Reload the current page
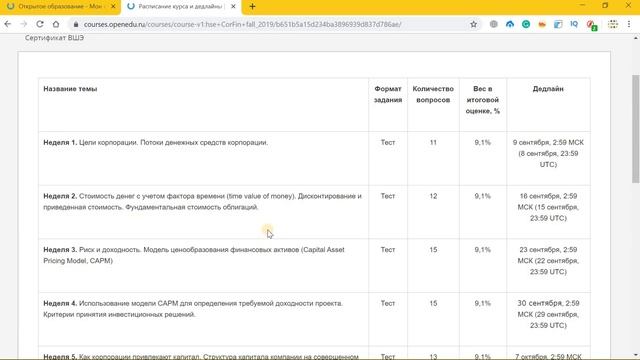 [x=40, y=24]
